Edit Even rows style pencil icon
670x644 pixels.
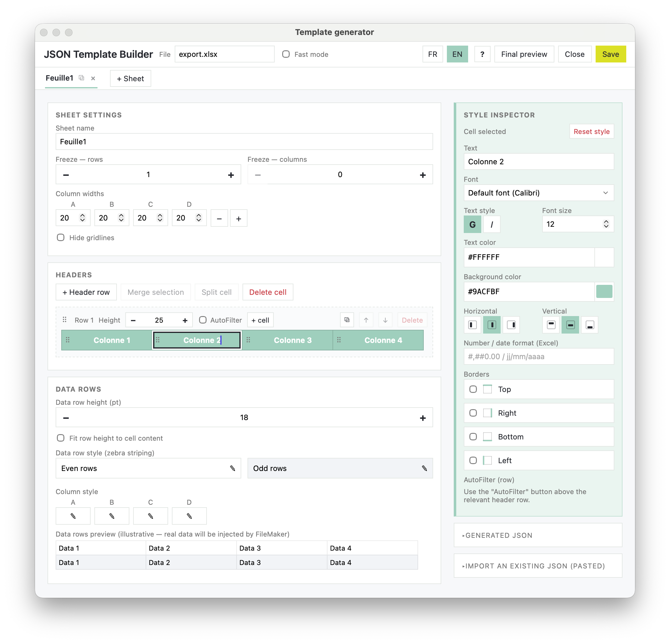232,468
